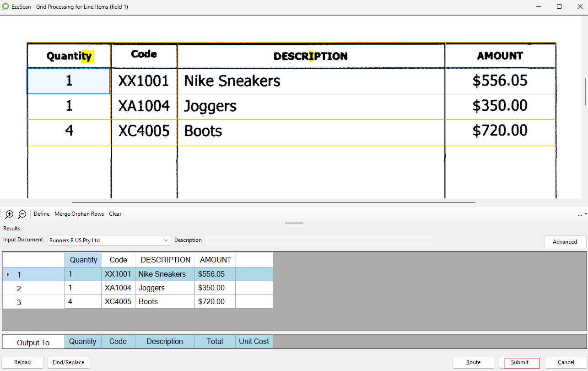Click Clear in the toolbar

115,214
